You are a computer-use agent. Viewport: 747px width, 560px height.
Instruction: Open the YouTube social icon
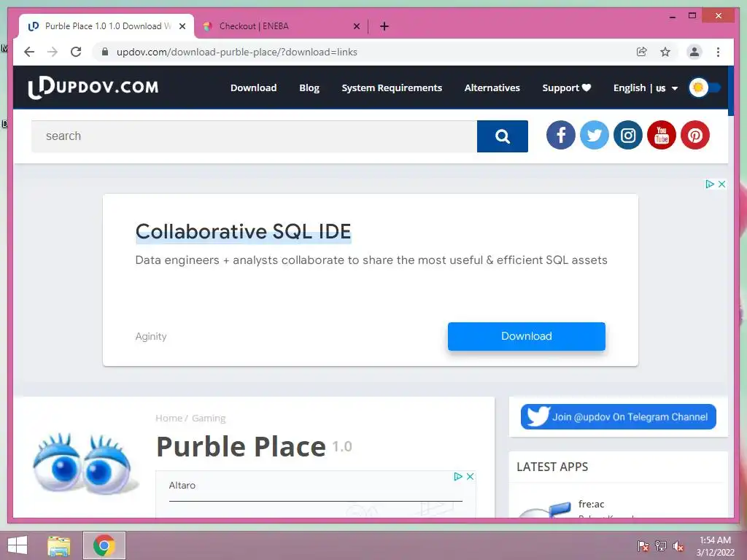pos(661,135)
